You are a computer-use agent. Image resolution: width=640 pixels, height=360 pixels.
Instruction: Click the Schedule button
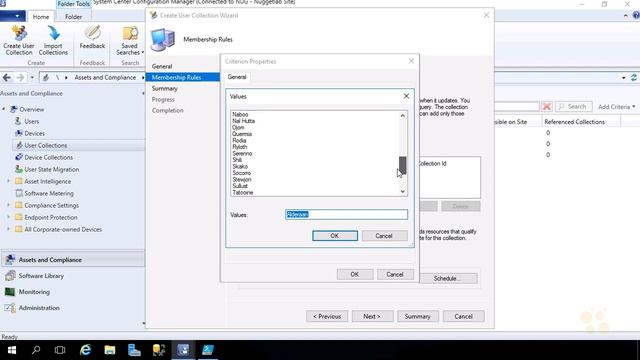(x=447, y=278)
